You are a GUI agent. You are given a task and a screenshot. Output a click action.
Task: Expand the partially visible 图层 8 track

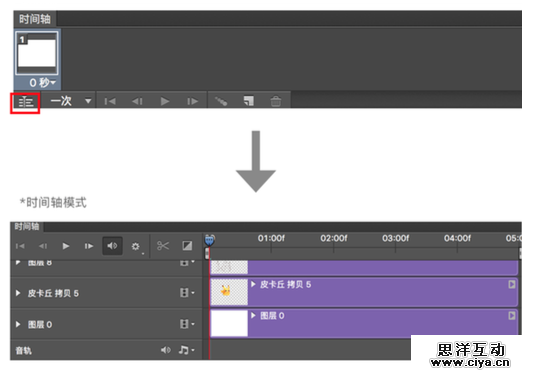(x=18, y=263)
